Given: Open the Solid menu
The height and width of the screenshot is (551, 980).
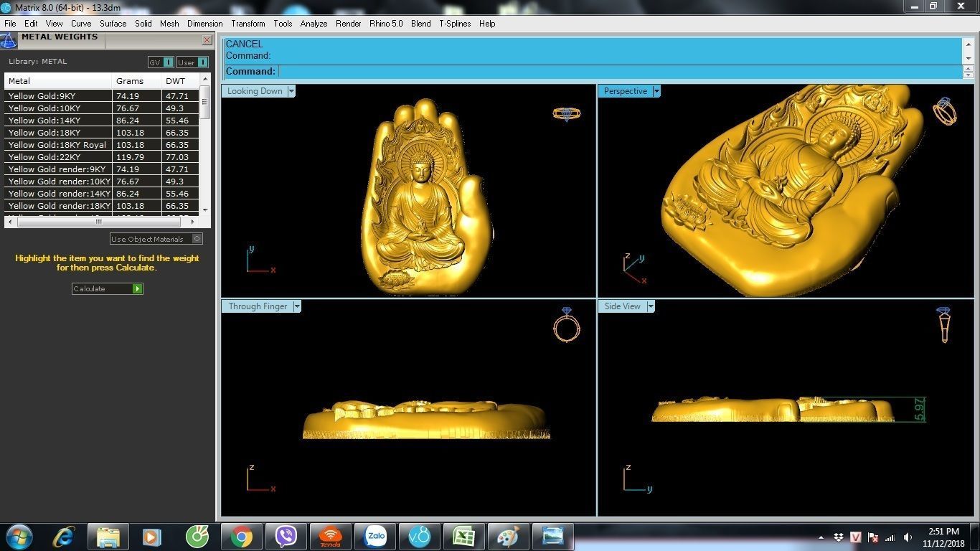Looking at the screenshot, I should click(143, 24).
